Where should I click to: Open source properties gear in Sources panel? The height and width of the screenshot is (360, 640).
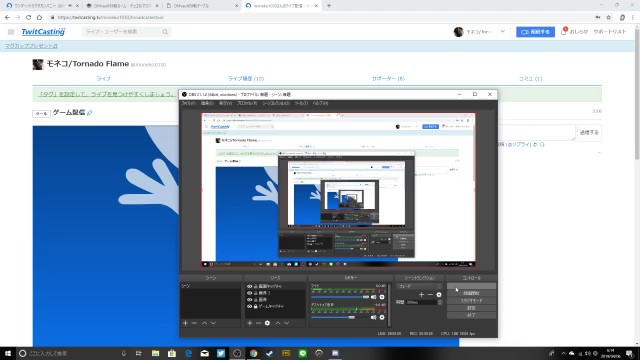pos(267,323)
